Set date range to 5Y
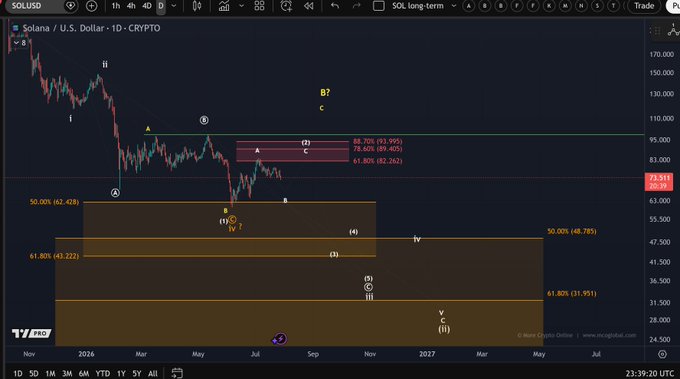This screenshot has height=379, width=680. [x=137, y=373]
